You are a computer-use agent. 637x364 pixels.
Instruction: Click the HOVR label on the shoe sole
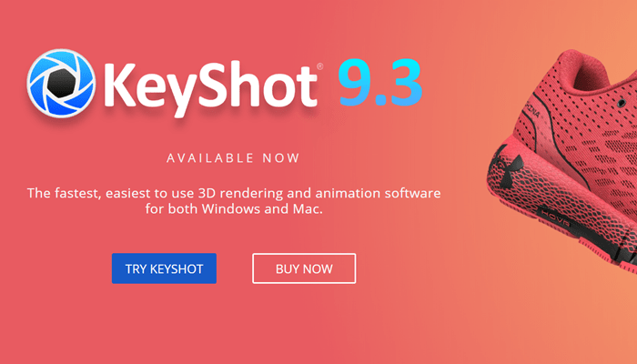coord(557,218)
